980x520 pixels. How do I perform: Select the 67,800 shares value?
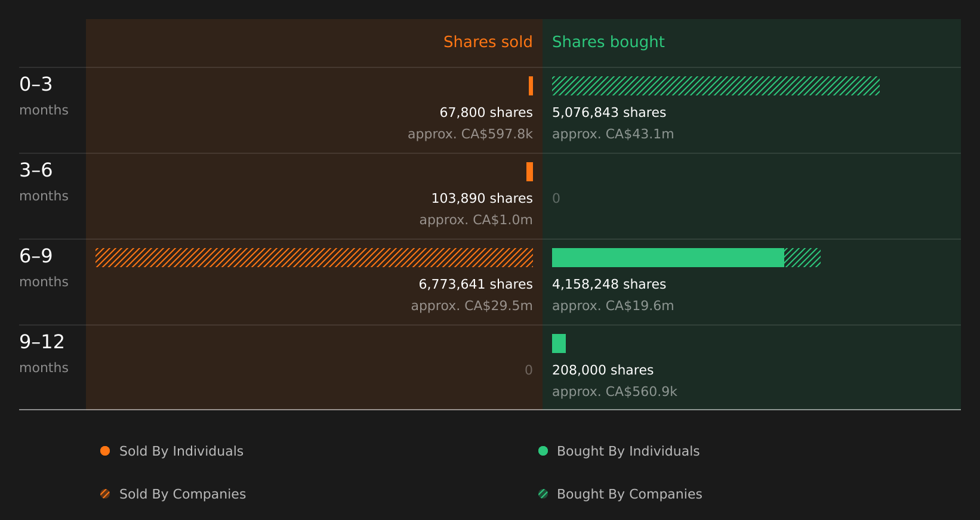[x=486, y=113]
